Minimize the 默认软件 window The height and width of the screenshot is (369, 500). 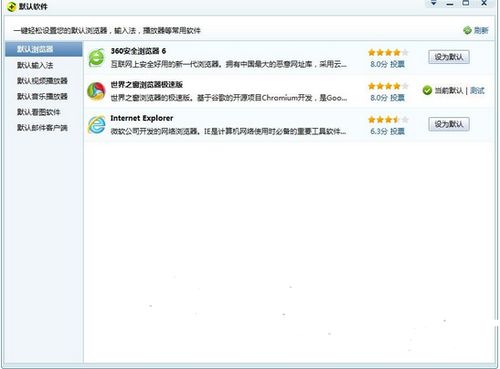pyautogui.click(x=450, y=4)
